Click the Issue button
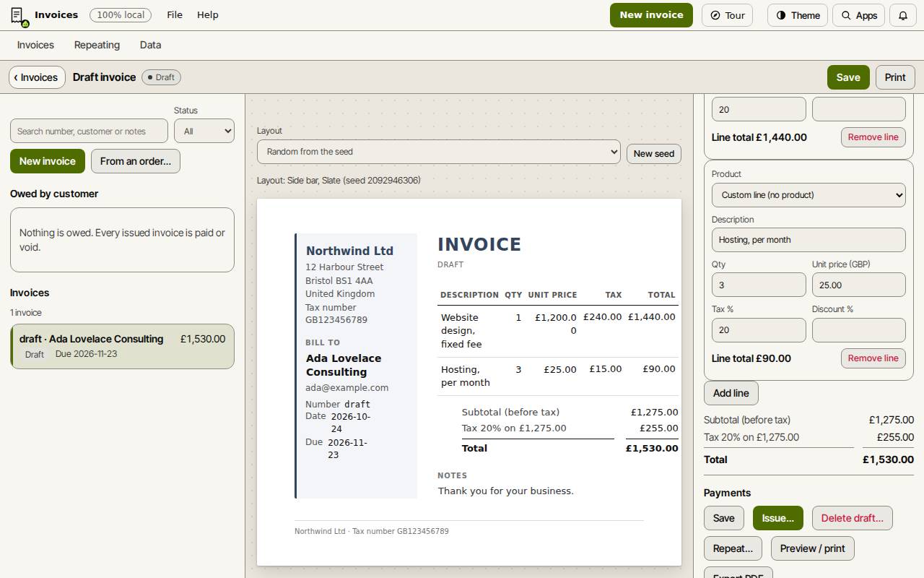924x578 pixels. [x=778, y=518]
